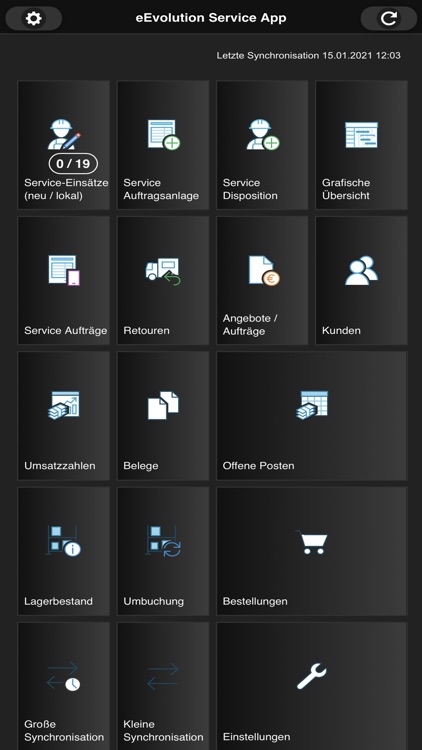The height and width of the screenshot is (750, 422).
Task: Tap the Letzte Synchronisation timestamp text
Action: coord(309,55)
